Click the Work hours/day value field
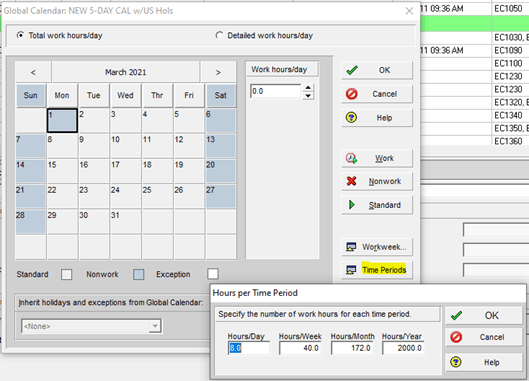Viewport: 529px width, 381px height. pyautogui.click(x=276, y=91)
